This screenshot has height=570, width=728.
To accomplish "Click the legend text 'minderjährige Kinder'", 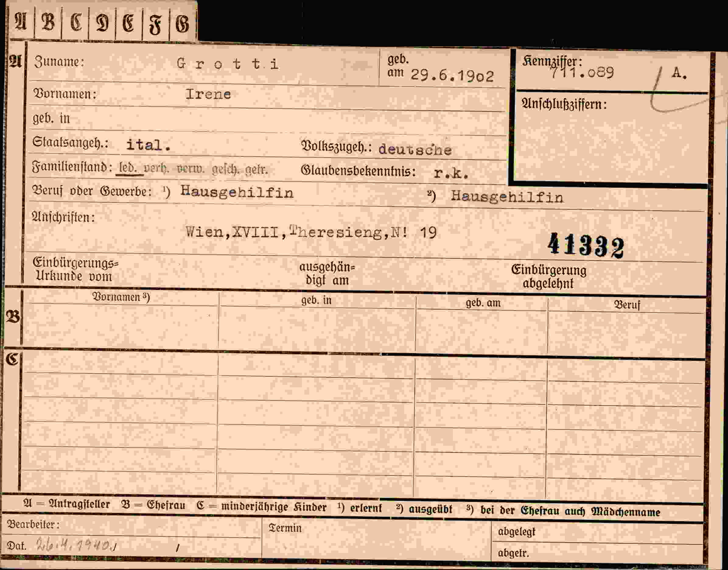I will 274,507.
